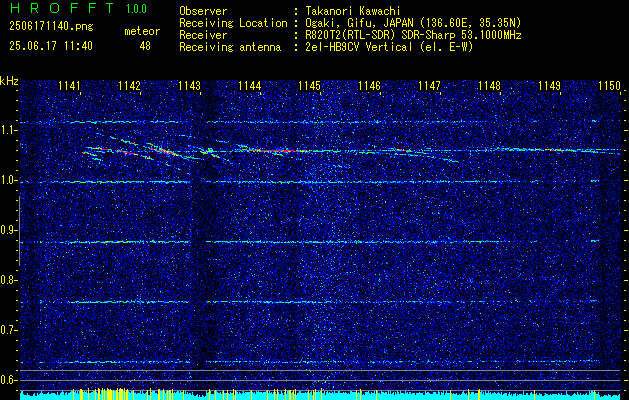This screenshot has height=400, width=629.
Task: Click the 0.8 kHz axis label
Action: (8, 280)
